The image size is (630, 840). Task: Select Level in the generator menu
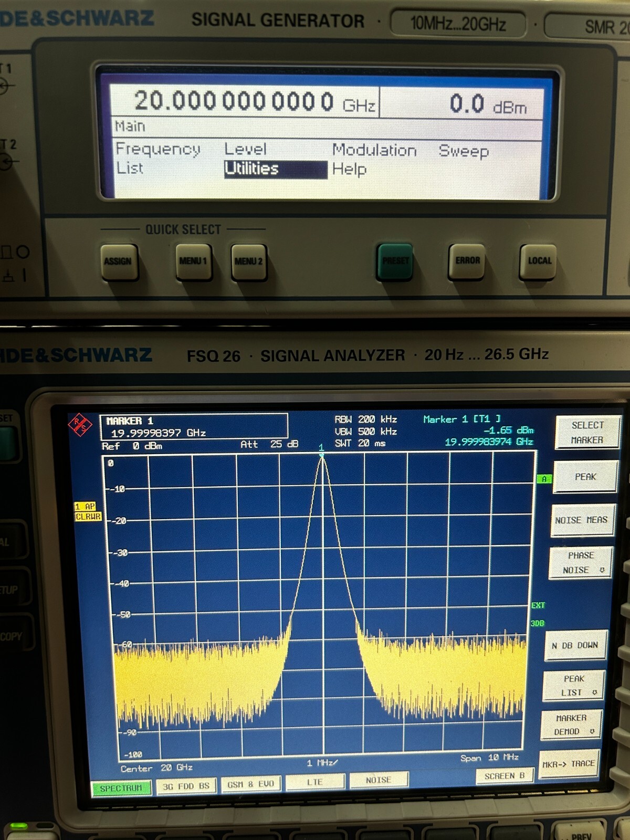[246, 149]
